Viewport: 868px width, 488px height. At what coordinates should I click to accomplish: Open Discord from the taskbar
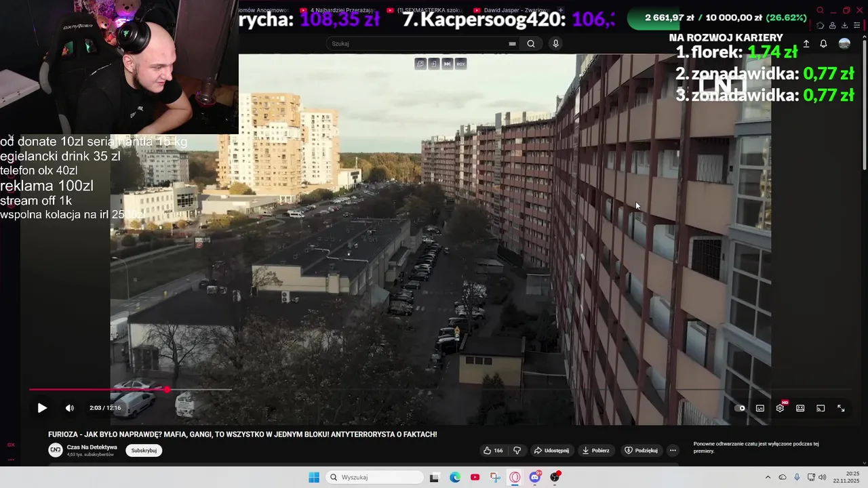535,477
